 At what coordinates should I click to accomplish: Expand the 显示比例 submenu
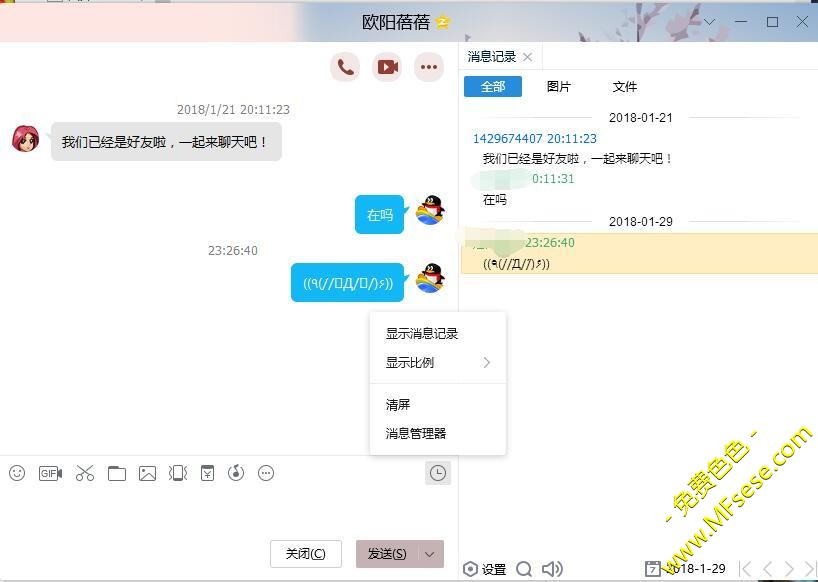486,362
